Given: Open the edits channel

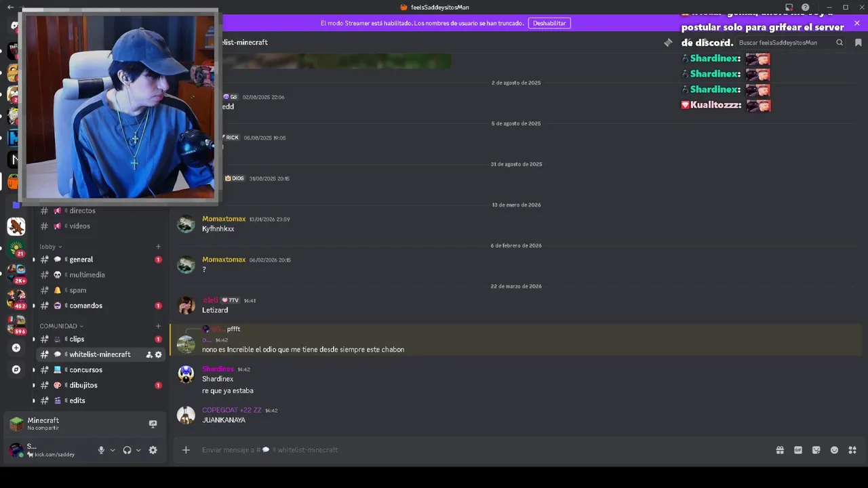Looking at the screenshot, I should pos(100,401).
